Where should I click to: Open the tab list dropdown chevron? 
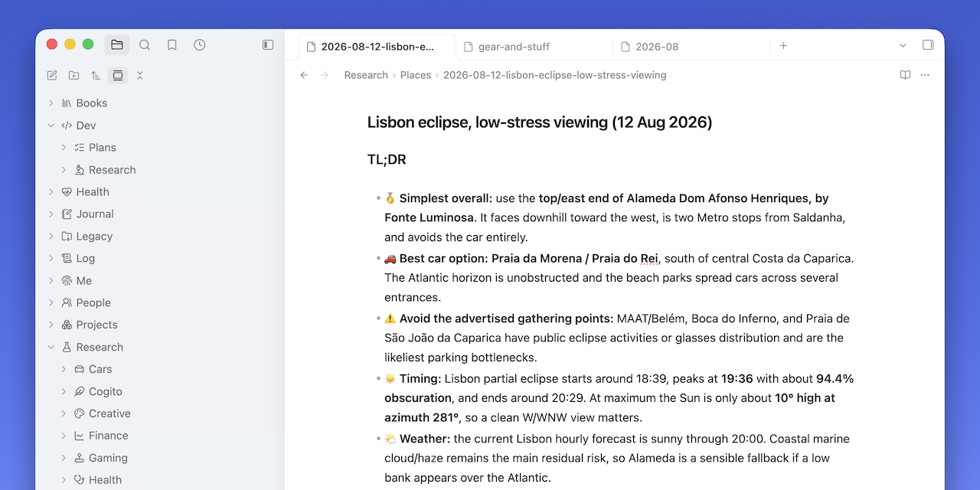(x=903, y=46)
